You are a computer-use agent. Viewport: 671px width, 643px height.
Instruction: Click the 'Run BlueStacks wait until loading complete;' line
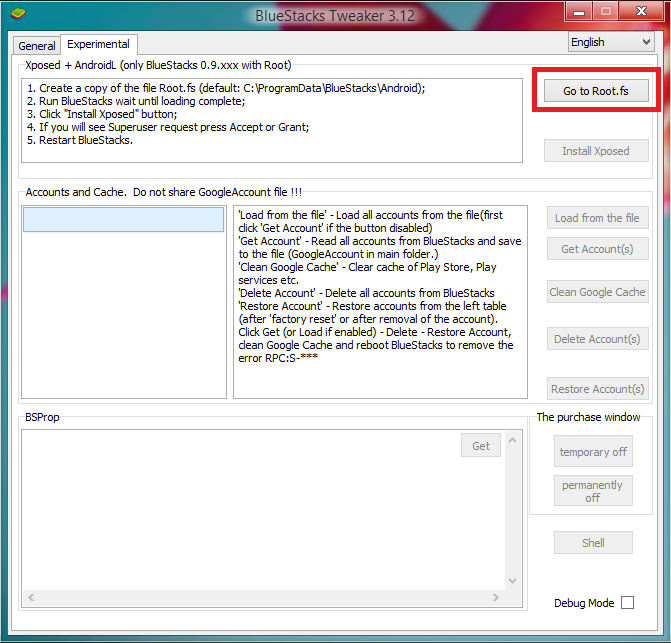(136, 101)
